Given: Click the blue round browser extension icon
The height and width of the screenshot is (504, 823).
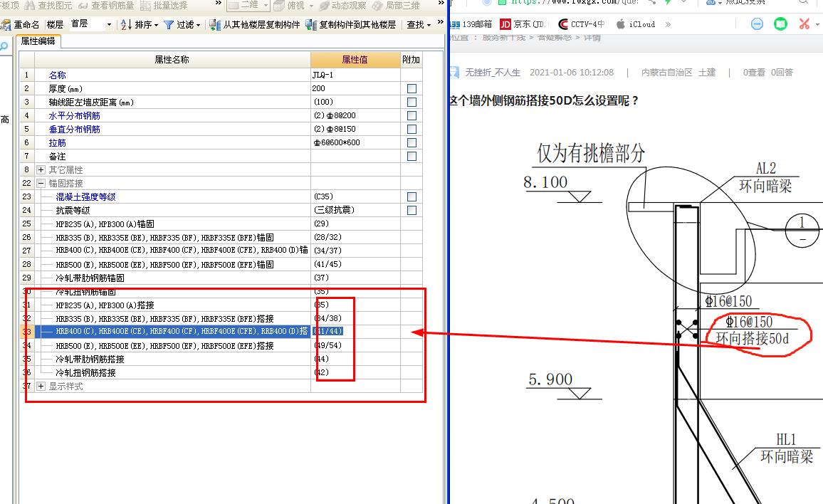Looking at the screenshot, I should [x=757, y=24].
